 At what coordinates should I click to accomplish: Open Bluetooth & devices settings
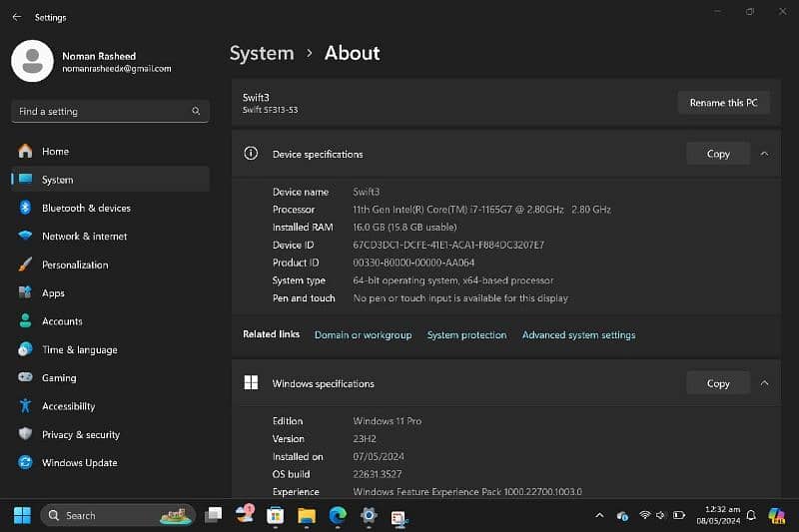click(x=86, y=209)
